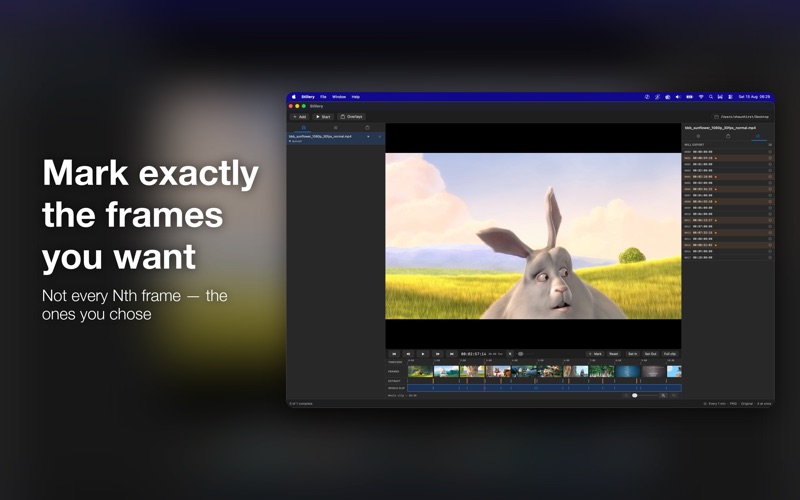The width and height of the screenshot is (800, 500).
Task: Click the output folder path button
Action: click(x=741, y=117)
